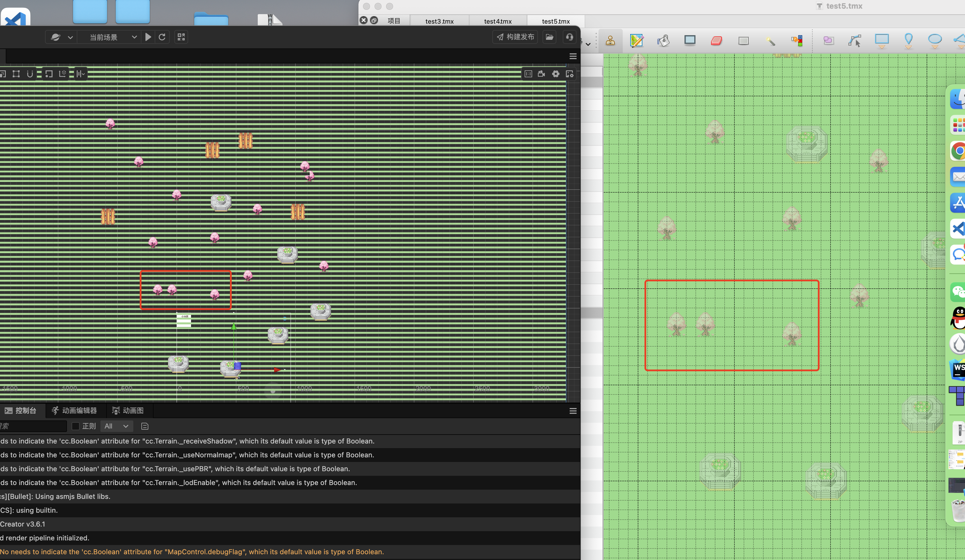The width and height of the screenshot is (965, 560).
Task: Select the Bucket Fill tool
Action: (663, 40)
